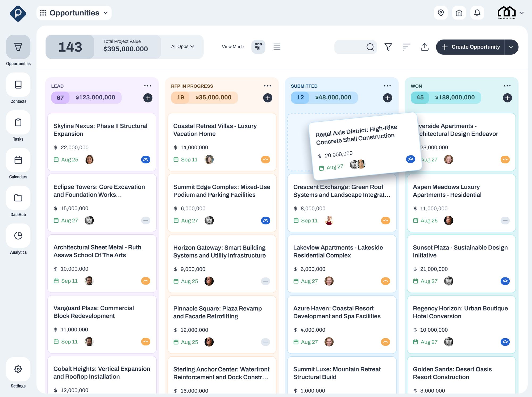This screenshot has height=397, width=532.
Task: Click the filter icon near search
Action: [x=388, y=47]
